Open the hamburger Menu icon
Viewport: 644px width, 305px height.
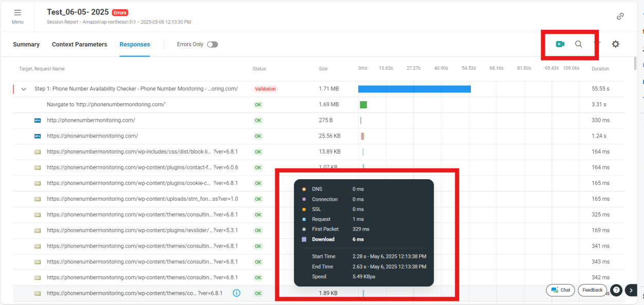[17, 13]
